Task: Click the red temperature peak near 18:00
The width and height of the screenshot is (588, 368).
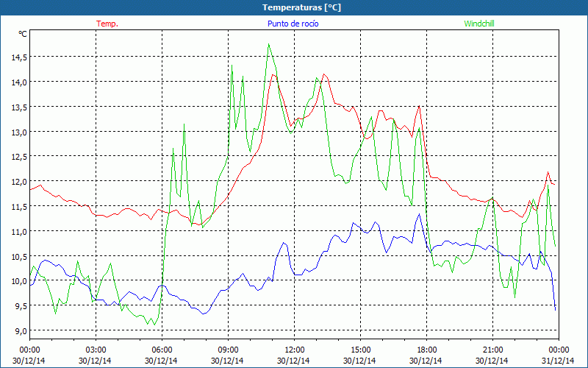Action: (x=419, y=106)
